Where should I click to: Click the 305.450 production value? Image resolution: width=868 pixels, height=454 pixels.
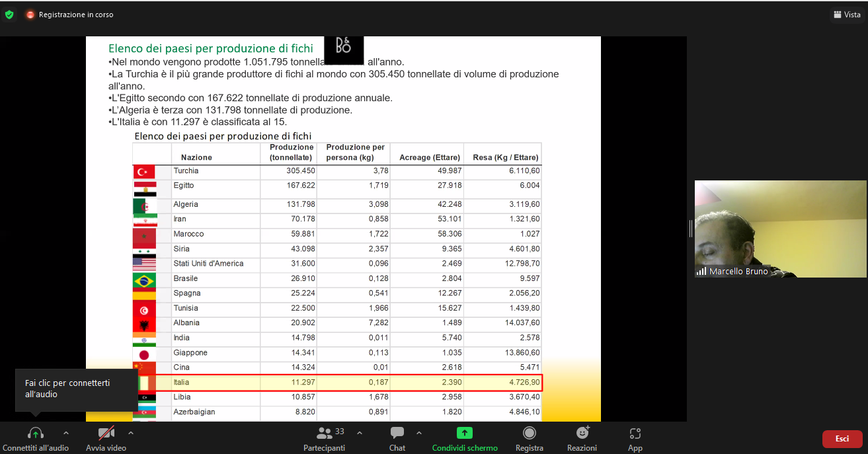301,170
